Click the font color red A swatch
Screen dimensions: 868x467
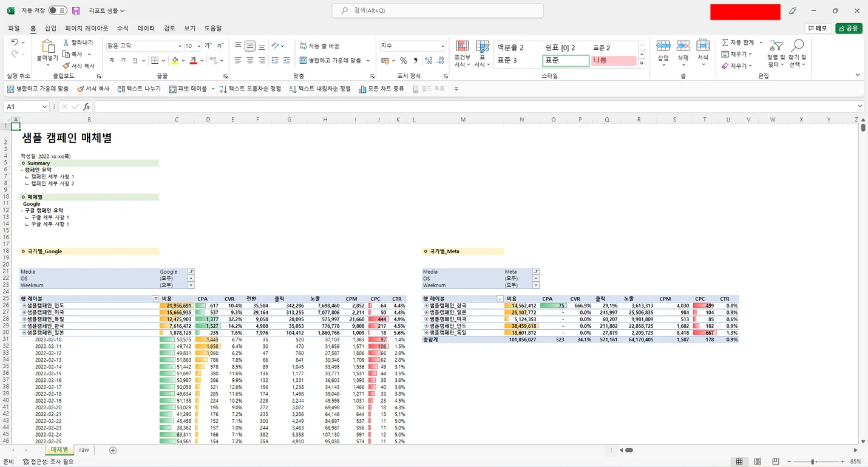193,60
